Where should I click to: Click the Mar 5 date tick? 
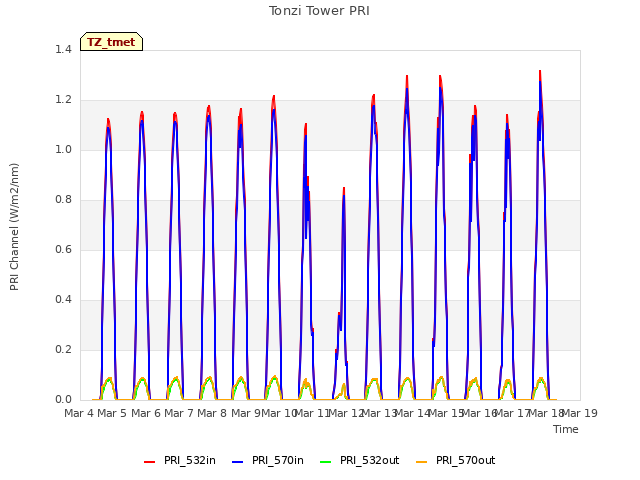tap(112, 413)
